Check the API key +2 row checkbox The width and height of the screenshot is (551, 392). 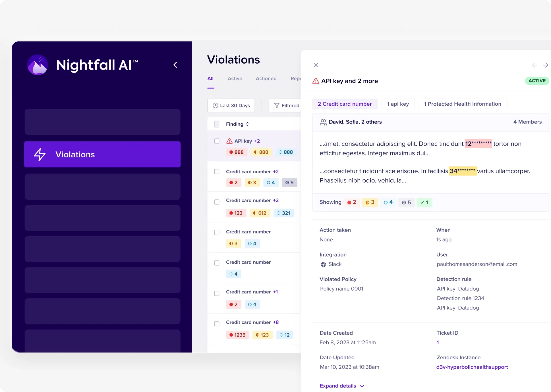(217, 141)
